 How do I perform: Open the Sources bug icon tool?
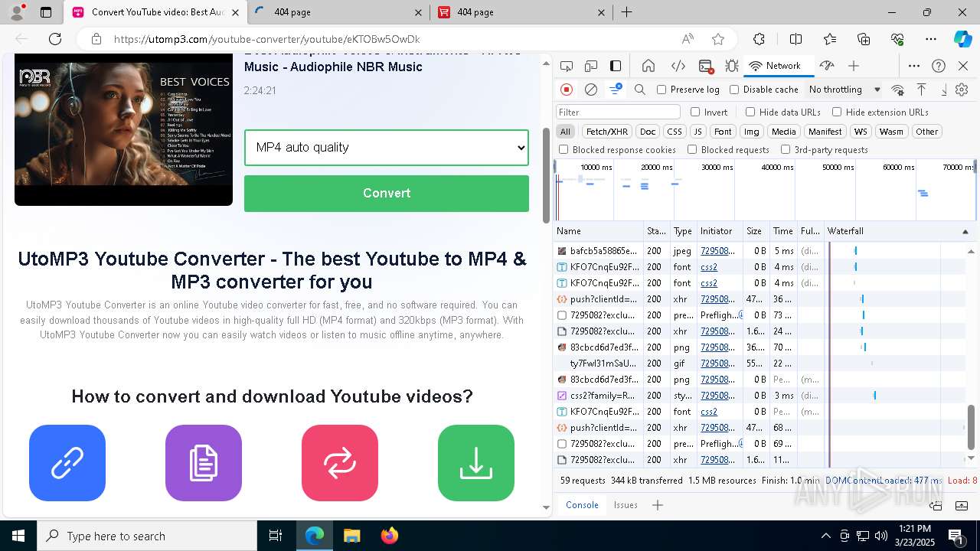(732, 66)
